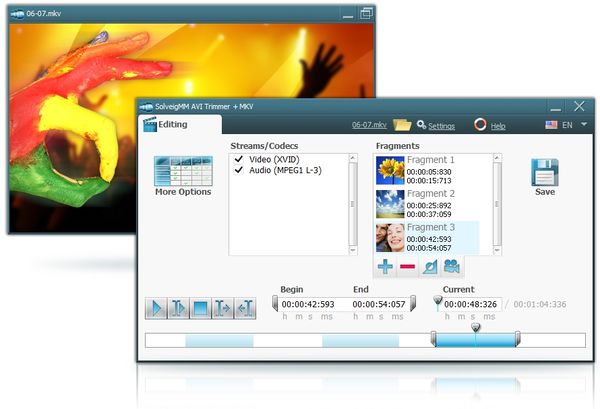The width and height of the screenshot is (600, 409).
Task: Add a new fragment with plus icon
Action: [x=385, y=266]
